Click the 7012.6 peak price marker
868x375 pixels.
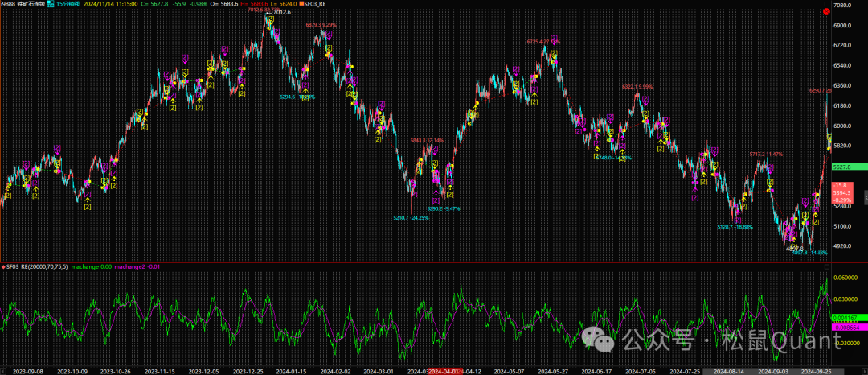point(281,13)
